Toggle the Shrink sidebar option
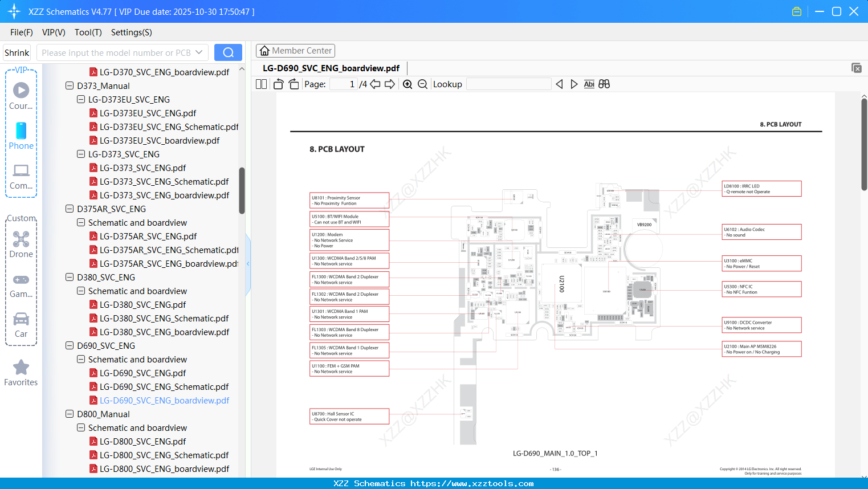Viewport: 868px width, 489px height. (17, 52)
